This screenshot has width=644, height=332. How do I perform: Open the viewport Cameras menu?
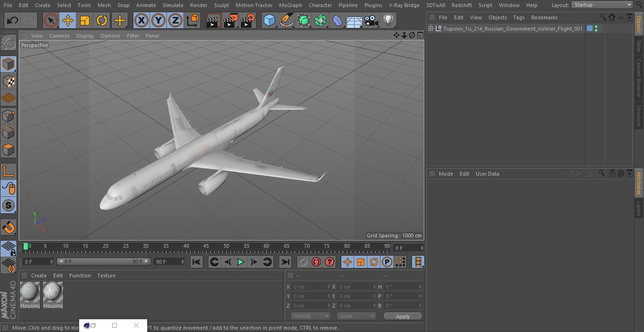point(59,36)
